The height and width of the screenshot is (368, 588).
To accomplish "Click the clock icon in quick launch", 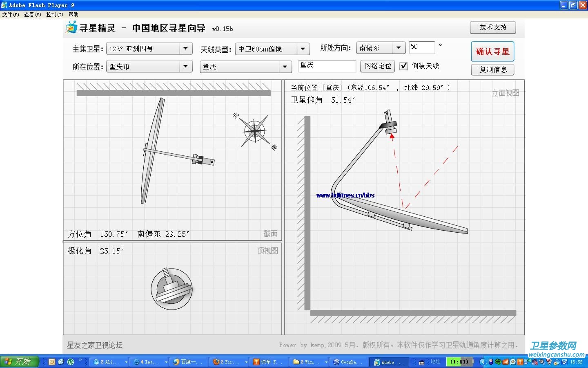I will (x=52, y=362).
